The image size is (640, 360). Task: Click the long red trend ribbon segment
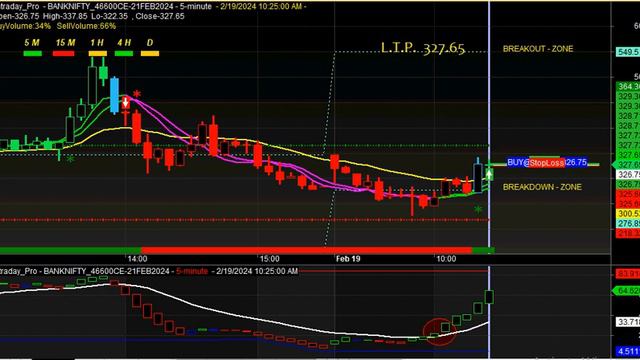306,250
